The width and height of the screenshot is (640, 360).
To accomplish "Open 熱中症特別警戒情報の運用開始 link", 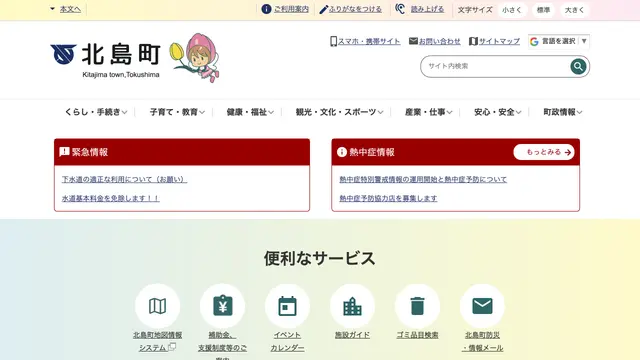I will [x=423, y=179].
